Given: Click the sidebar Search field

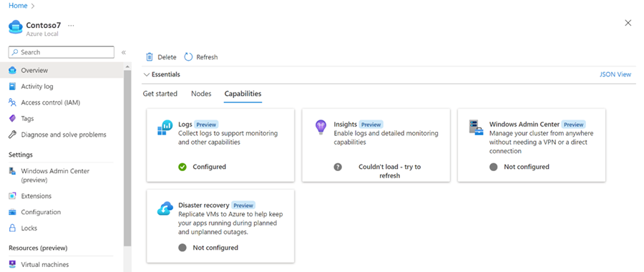Looking at the screenshot, I should 62,52.
